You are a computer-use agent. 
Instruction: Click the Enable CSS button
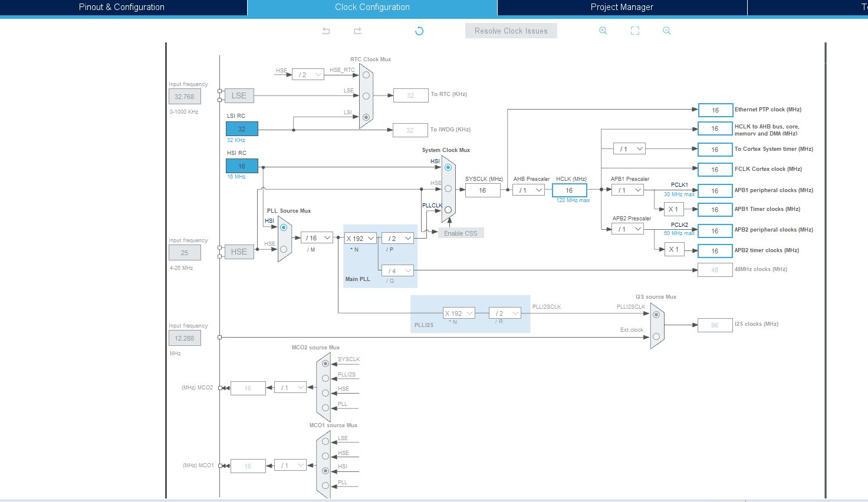[461, 233]
